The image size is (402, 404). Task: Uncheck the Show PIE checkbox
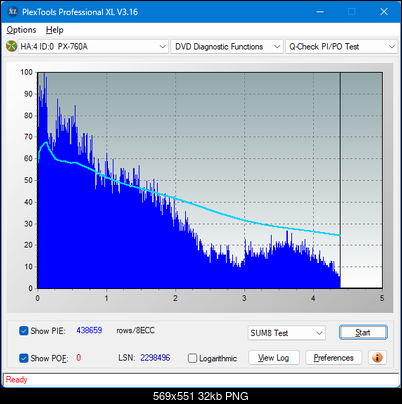[24, 331]
